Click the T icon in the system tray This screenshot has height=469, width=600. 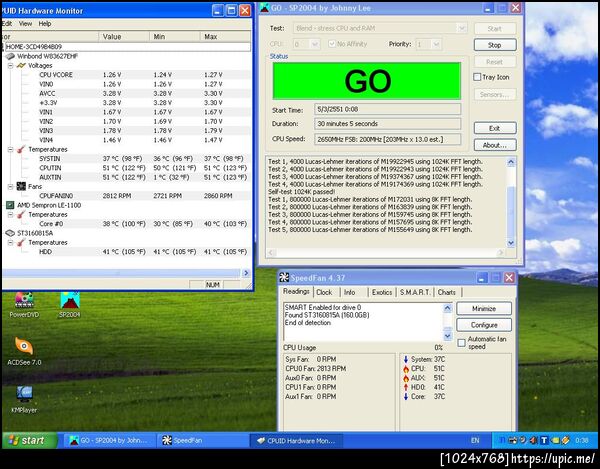[x=544, y=441]
